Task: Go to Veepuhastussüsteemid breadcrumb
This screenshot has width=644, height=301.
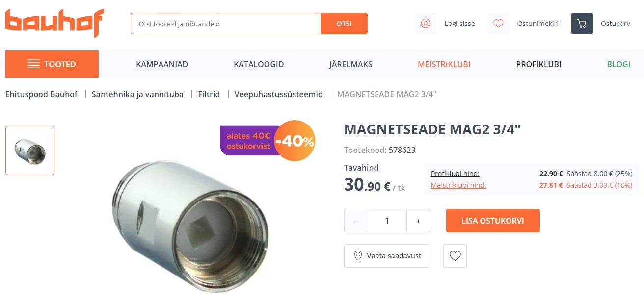Action: point(278,94)
